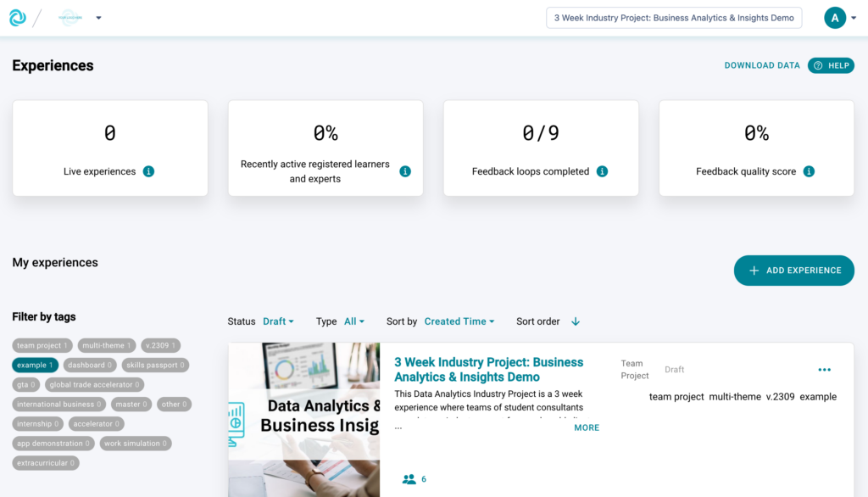The image size is (868, 497).
Task: Click the Add Experience button
Action: pyautogui.click(x=793, y=271)
